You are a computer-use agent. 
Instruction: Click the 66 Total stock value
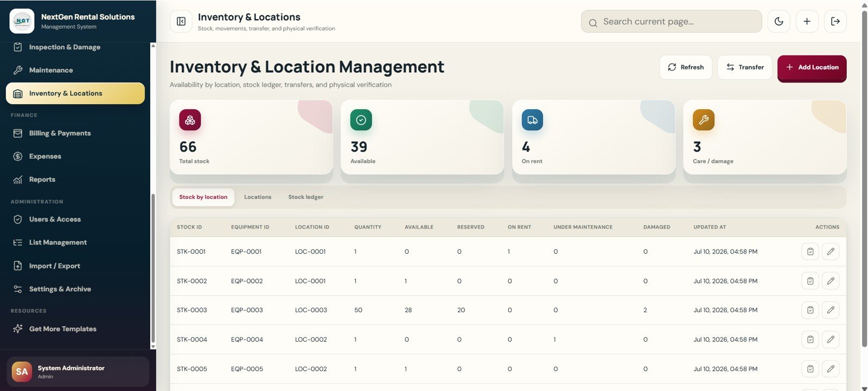pos(188,147)
